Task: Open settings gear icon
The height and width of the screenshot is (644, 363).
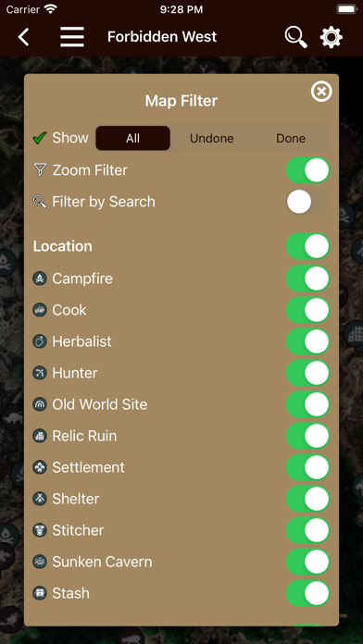Action: 332,37
